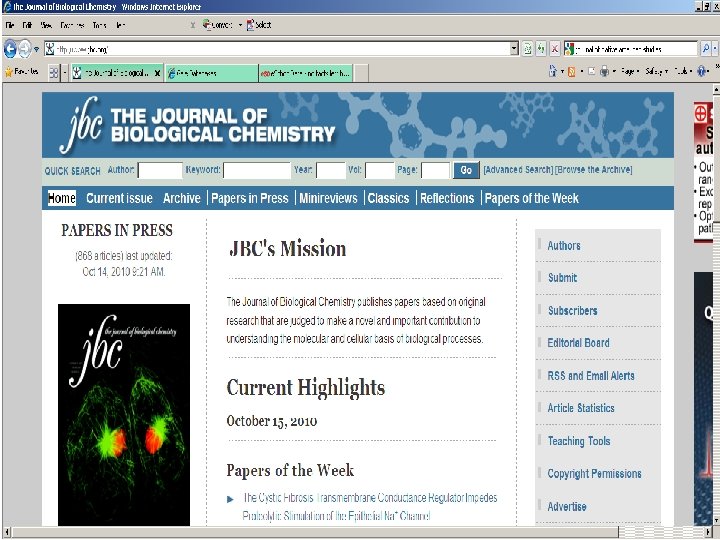Viewport: 720px width, 540px height.
Task: Open the Help menu
Action: (x=120, y=25)
